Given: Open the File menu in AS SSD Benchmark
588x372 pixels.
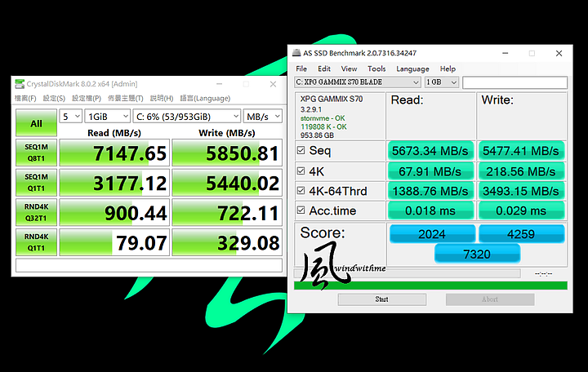Looking at the screenshot, I should click(x=301, y=69).
